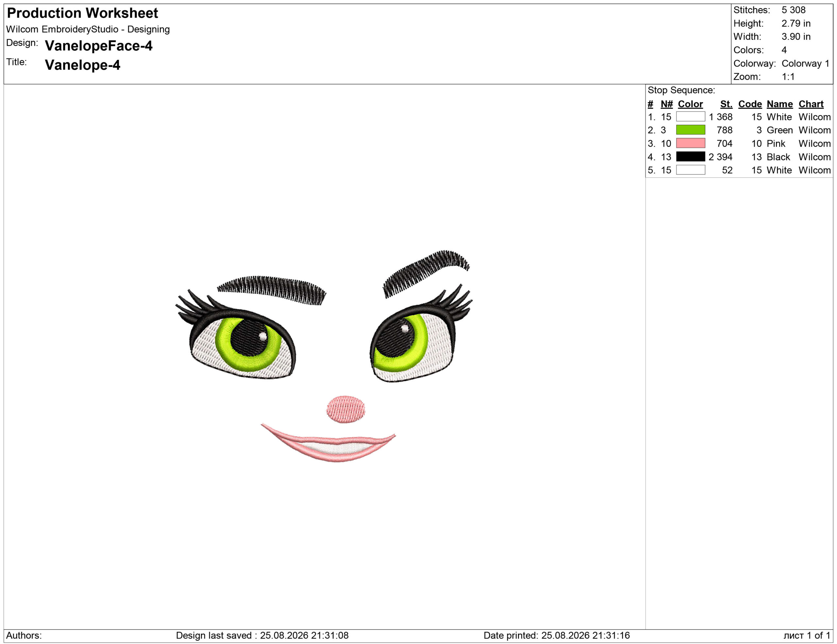
Task: Click the "Title:" label
Action: 16,62
